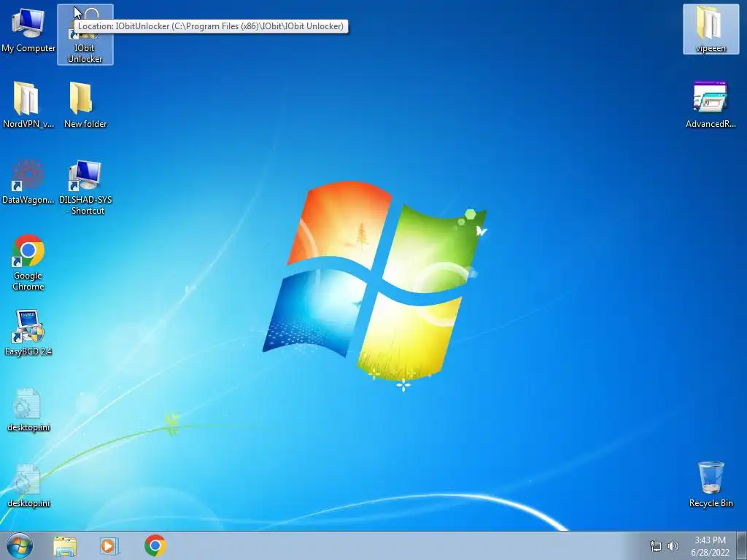Open the Windows Start menu orb
The height and width of the screenshot is (560, 747).
20,545
